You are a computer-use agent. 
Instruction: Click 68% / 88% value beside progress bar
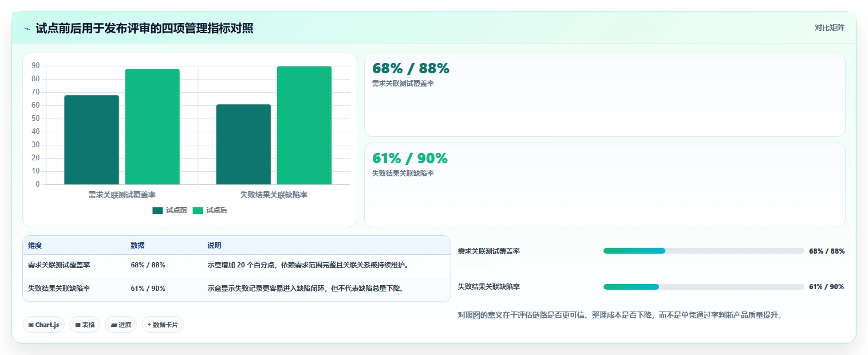(827, 251)
